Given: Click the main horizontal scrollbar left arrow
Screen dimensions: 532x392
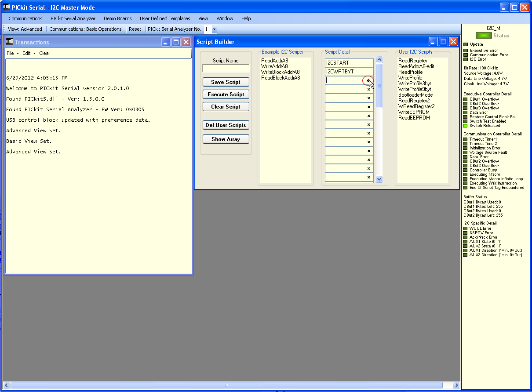Looking at the screenshot, I should click(x=6, y=385).
